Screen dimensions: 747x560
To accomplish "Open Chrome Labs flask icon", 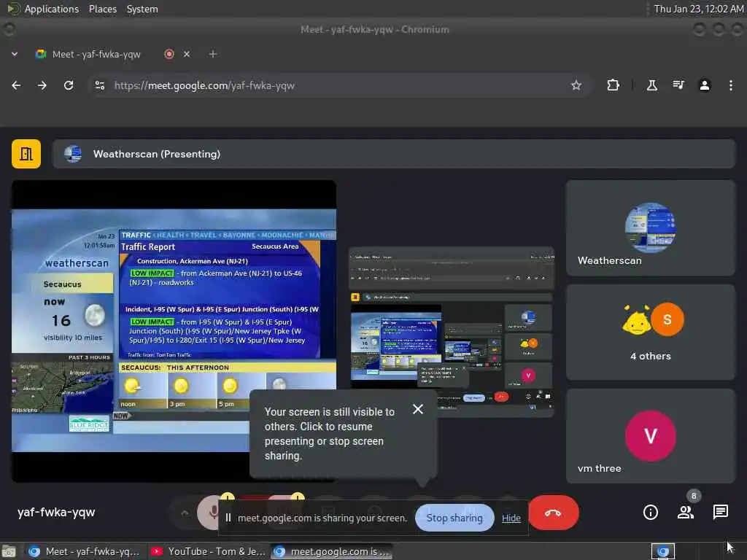I will [x=651, y=85].
